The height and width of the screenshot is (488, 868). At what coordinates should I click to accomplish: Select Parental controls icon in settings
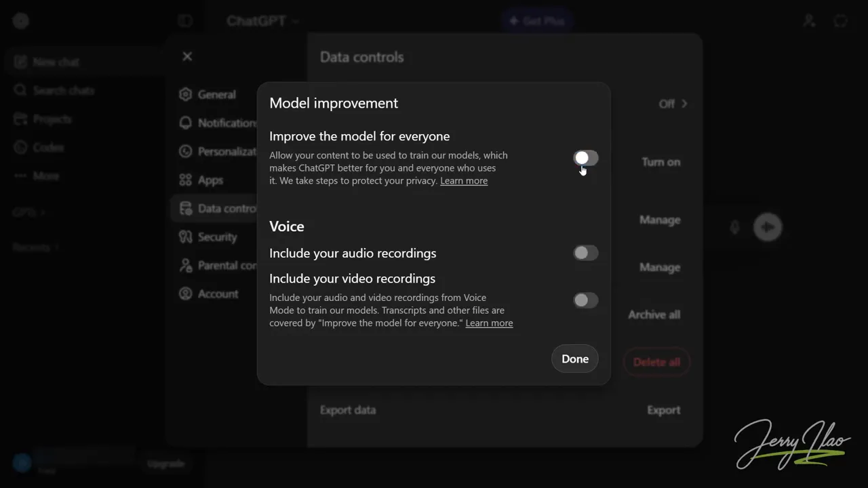pyautogui.click(x=185, y=265)
